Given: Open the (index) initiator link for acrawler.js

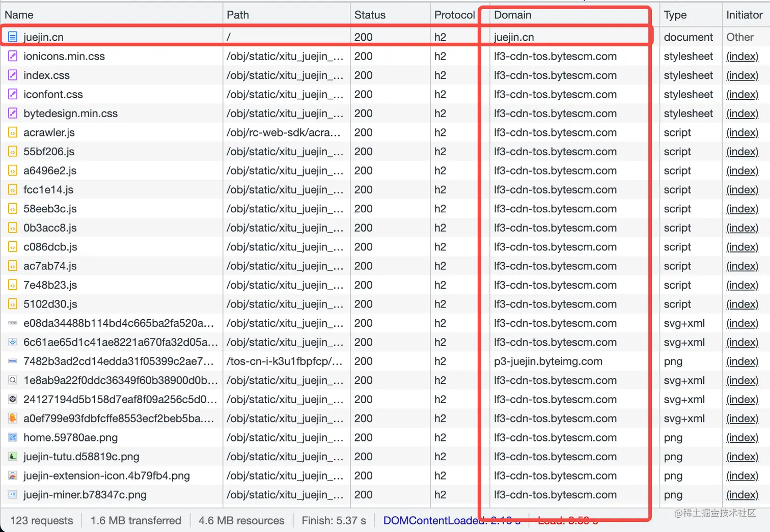Looking at the screenshot, I should pyautogui.click(x=742, y=132).
